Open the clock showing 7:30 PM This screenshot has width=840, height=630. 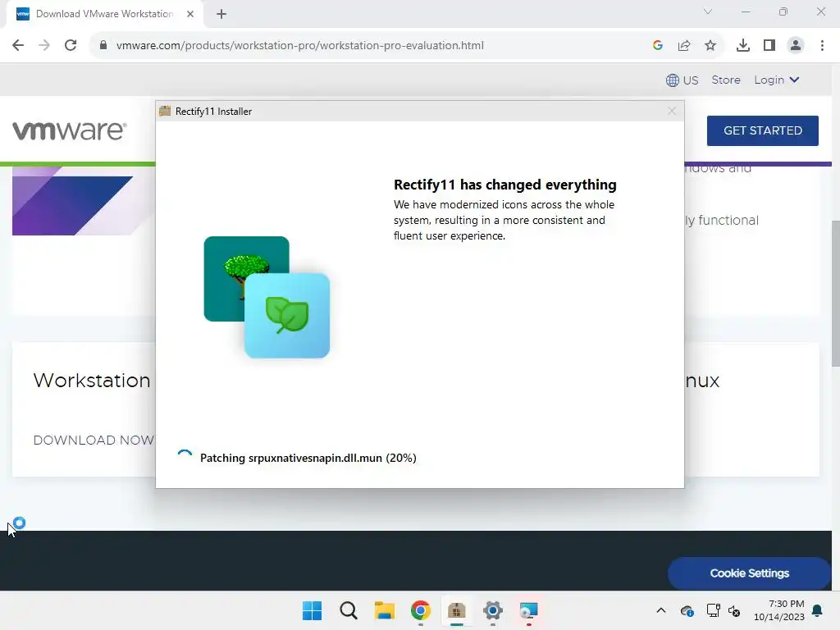[779, 610]
